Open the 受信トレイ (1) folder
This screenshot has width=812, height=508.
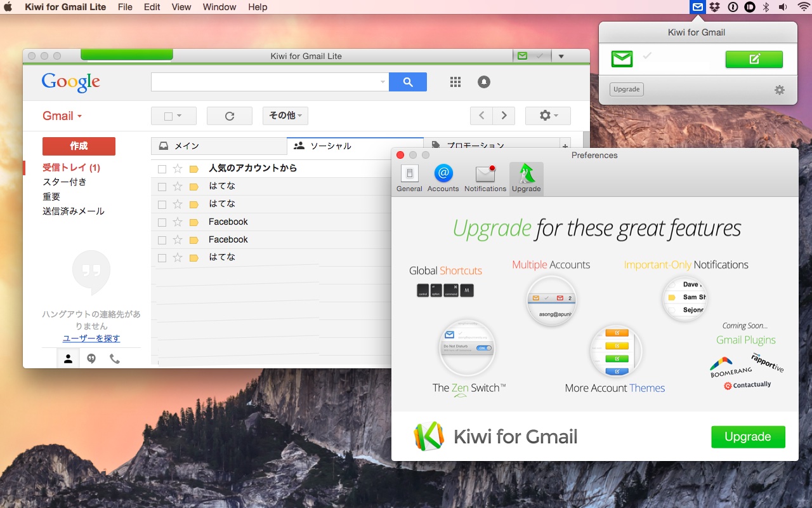71,168
